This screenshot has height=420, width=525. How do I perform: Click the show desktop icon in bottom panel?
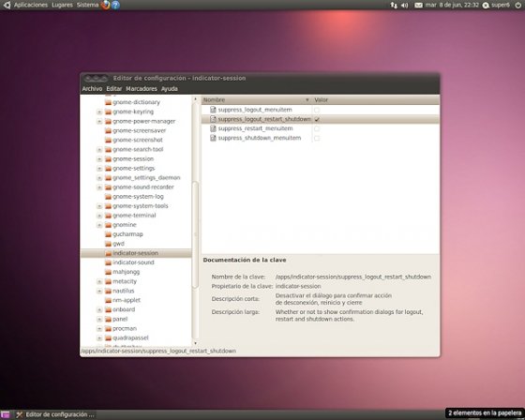coord(5,414)
